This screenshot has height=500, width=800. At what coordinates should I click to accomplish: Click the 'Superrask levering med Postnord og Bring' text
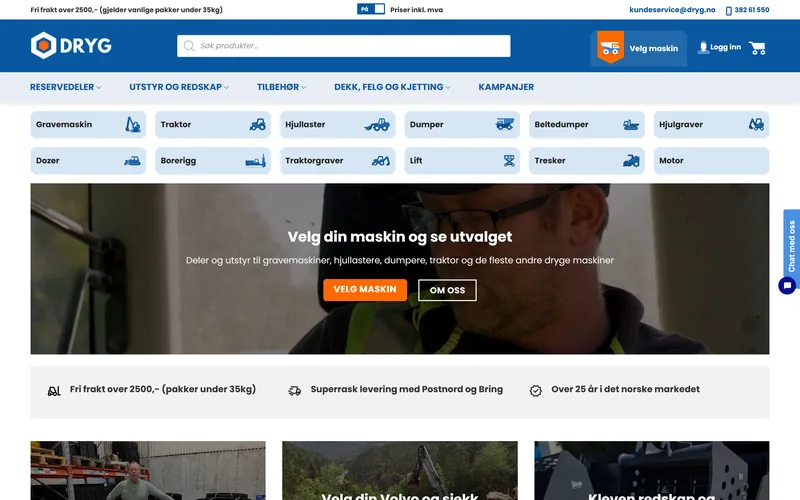coord(407,389)
